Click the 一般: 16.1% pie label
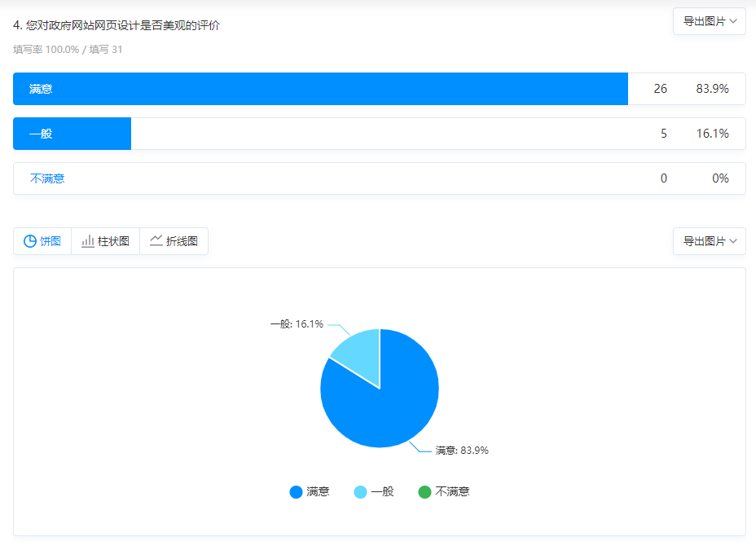756x550 pixels. pos(297,324)
